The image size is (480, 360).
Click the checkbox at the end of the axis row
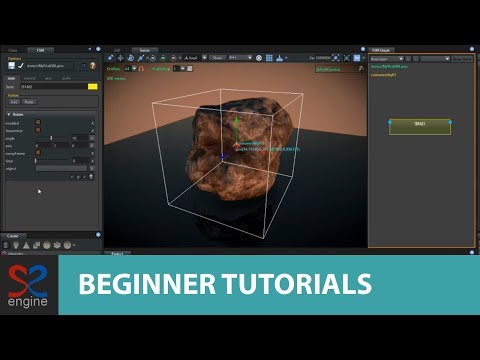92,146
